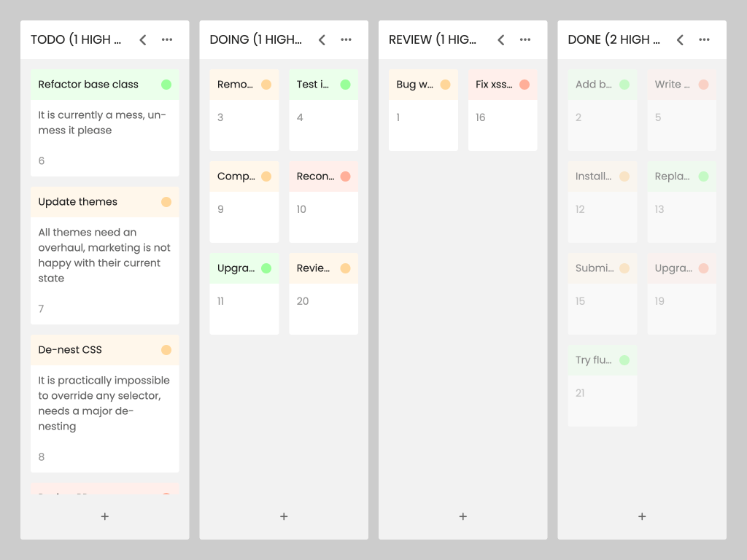Select the Submi... card in DONE
Viewport: 747px width, 560px height.
pyautogui.click(x=603, y=294)
